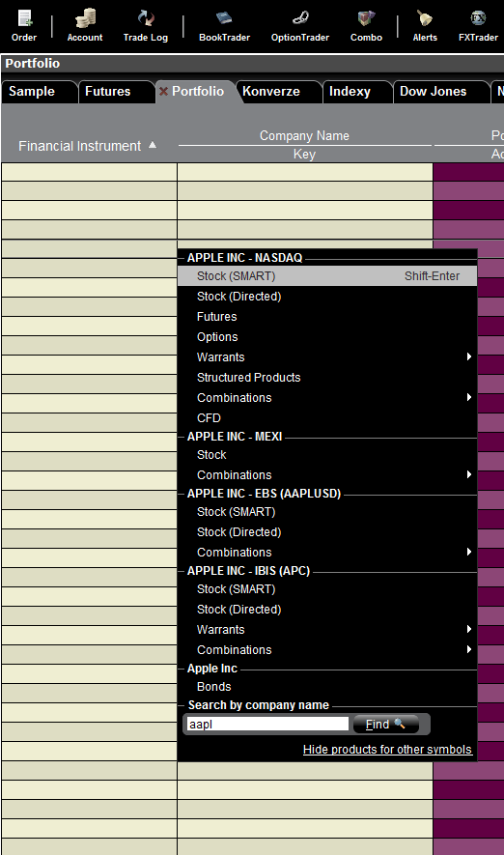The height and width of the screenshot is (855, 504).
Task: Select the Portfolio tab
Action: tap(198, 91)
